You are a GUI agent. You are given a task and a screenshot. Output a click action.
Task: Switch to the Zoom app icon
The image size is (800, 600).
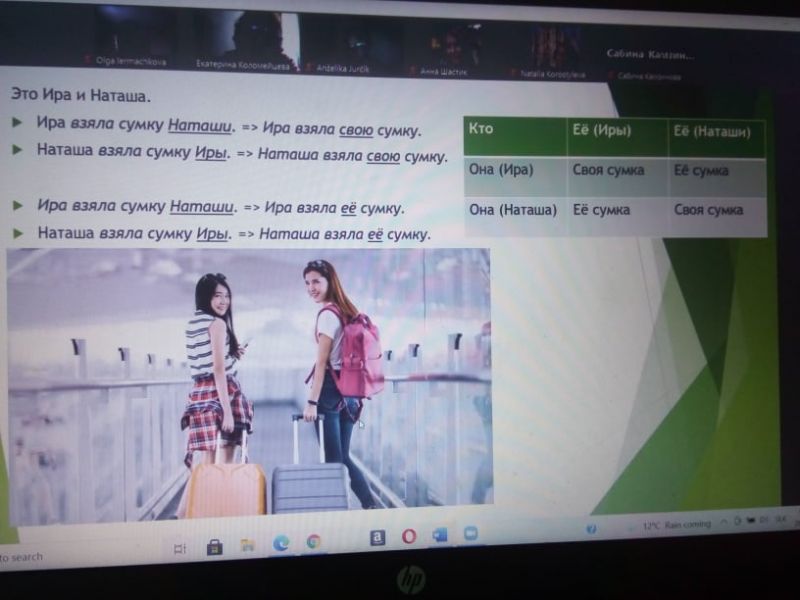pyautogui.click(x=470, y=534)
